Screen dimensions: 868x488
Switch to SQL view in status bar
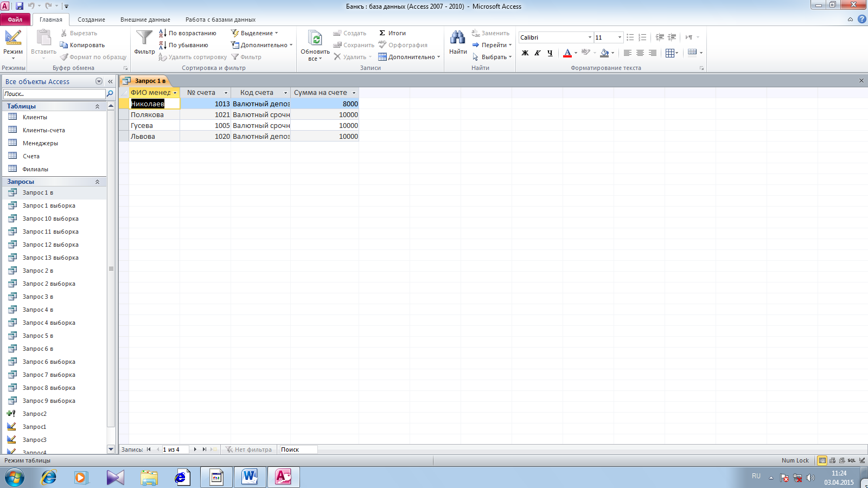coord(851,460)
